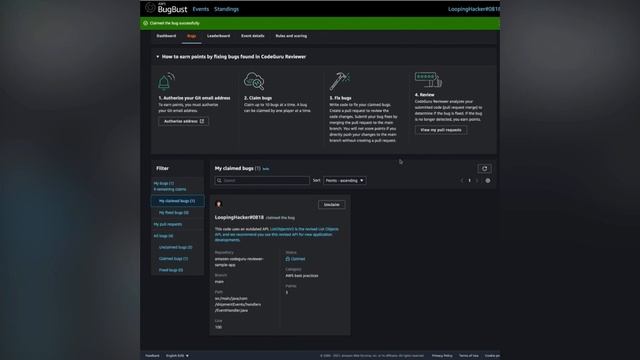Open the revised API recommendation link
640x360 pixels.
[277, 234]
